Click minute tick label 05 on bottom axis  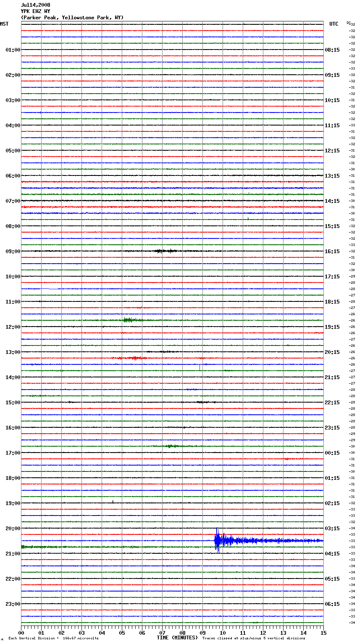122,633
